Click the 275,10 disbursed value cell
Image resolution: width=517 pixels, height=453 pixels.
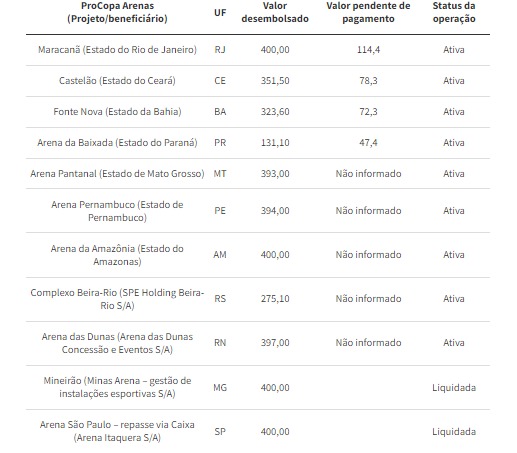tap(275, 299)
